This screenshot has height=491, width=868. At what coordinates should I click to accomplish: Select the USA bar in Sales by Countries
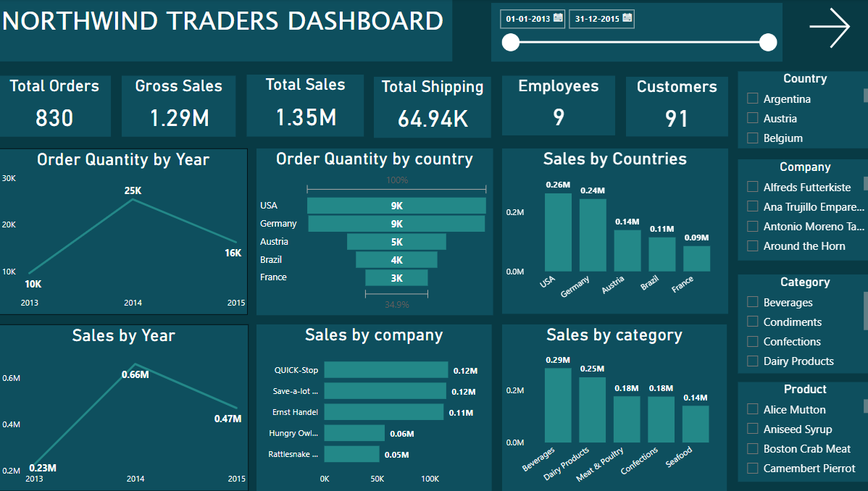558,232
